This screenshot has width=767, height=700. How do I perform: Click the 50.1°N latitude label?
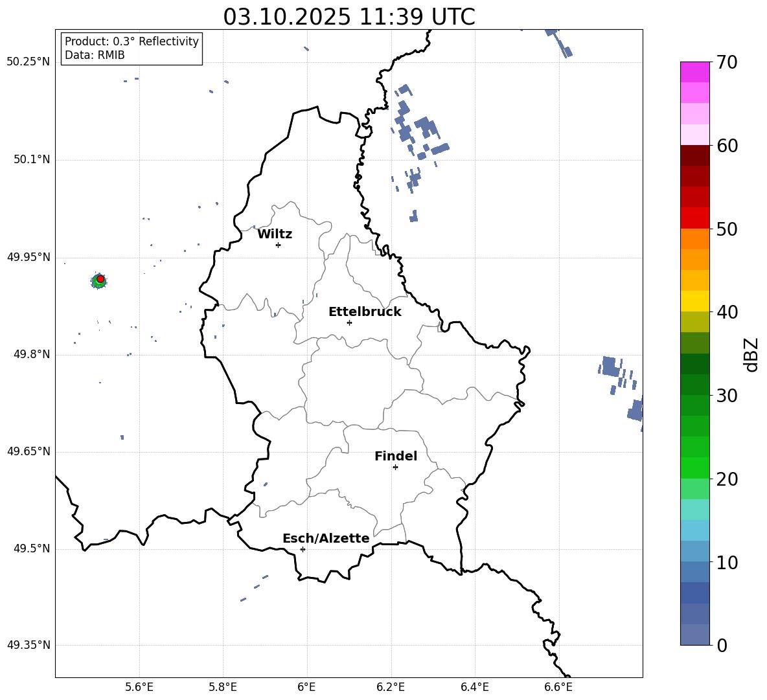pos(31,159)
